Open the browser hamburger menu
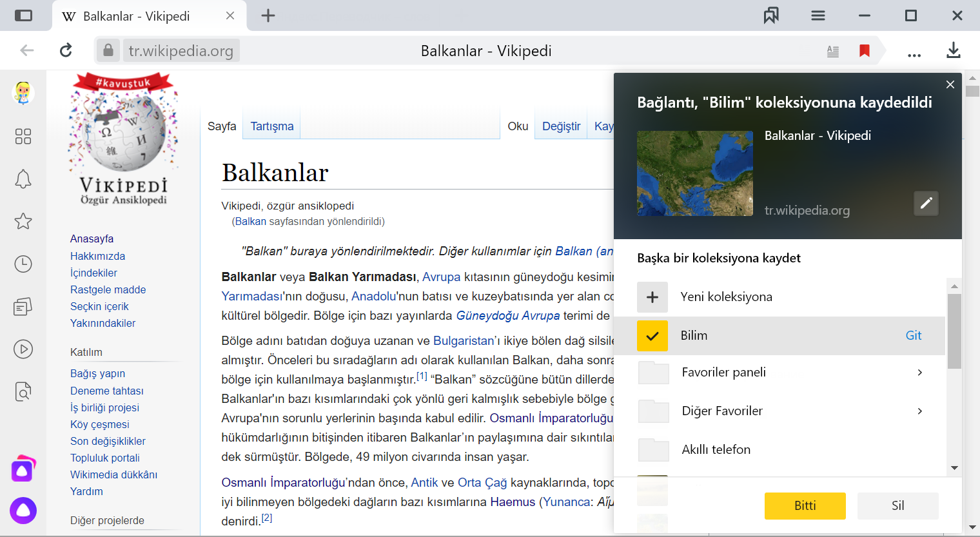 (818, 15)
